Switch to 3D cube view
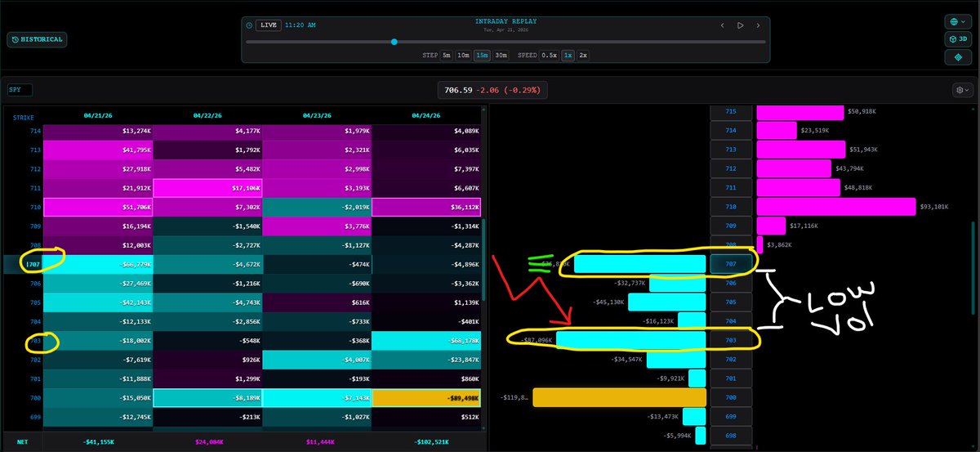The height and width of the screenshot is (452, 980). point(956,39)
